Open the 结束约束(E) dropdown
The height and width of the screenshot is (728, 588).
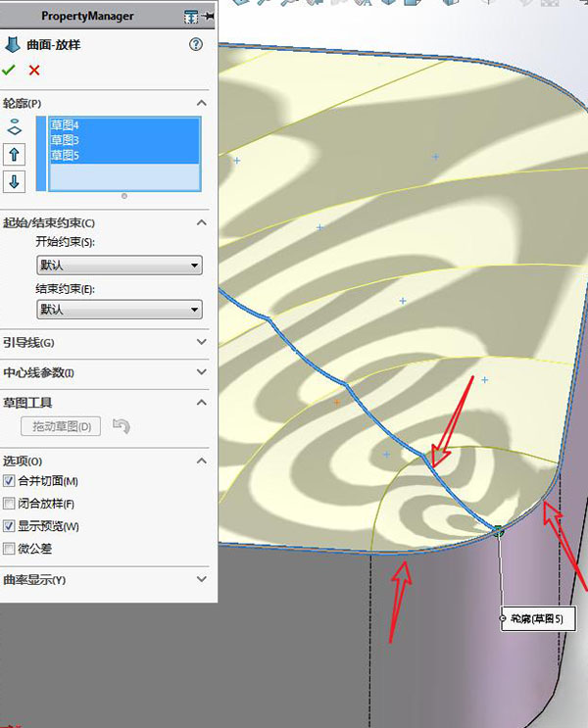(x=120, y=310)
